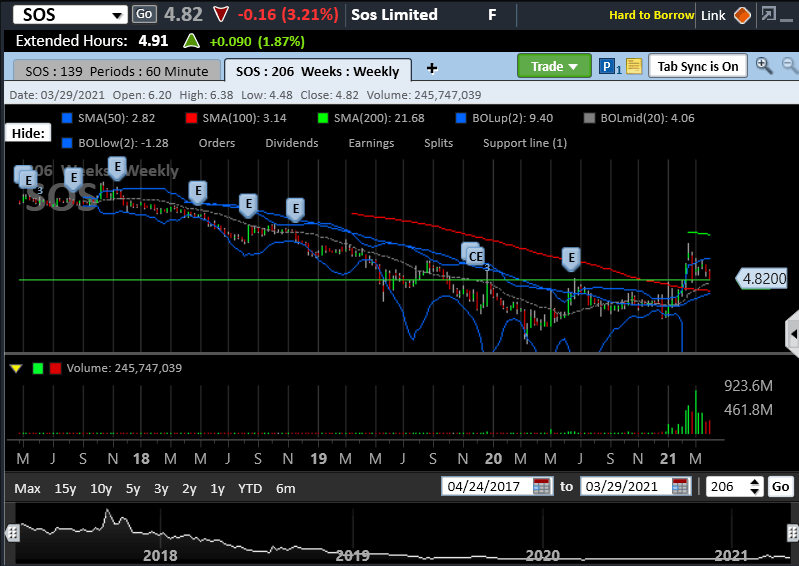
Task: Click the orange Link diamond icon
Action: click(742, 15)
